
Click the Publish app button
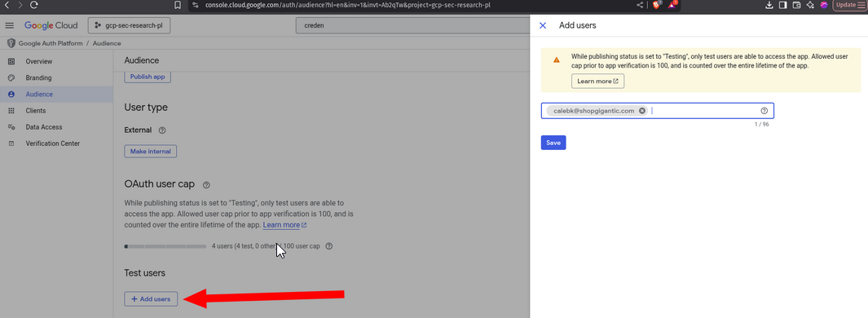tap(148, 77)
